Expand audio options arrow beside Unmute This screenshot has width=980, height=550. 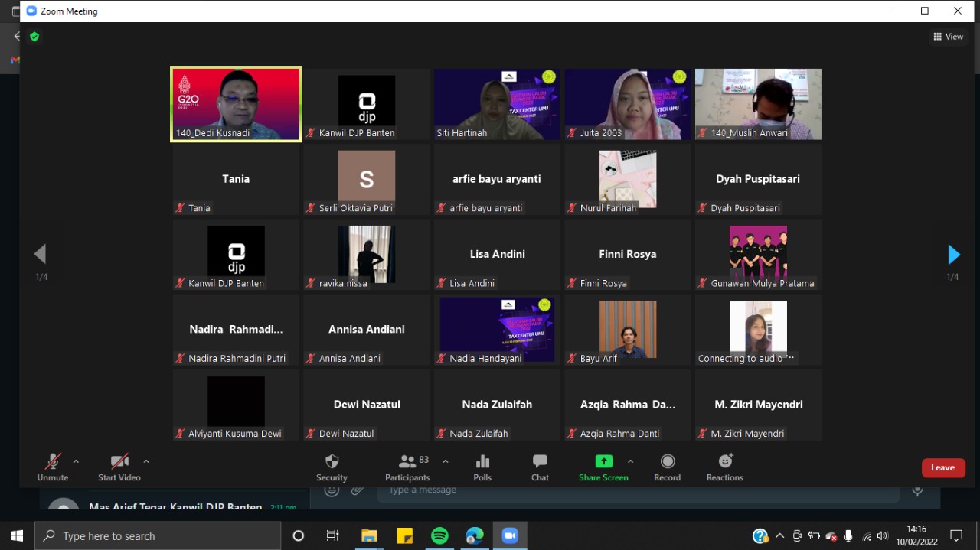click(76, 461)
